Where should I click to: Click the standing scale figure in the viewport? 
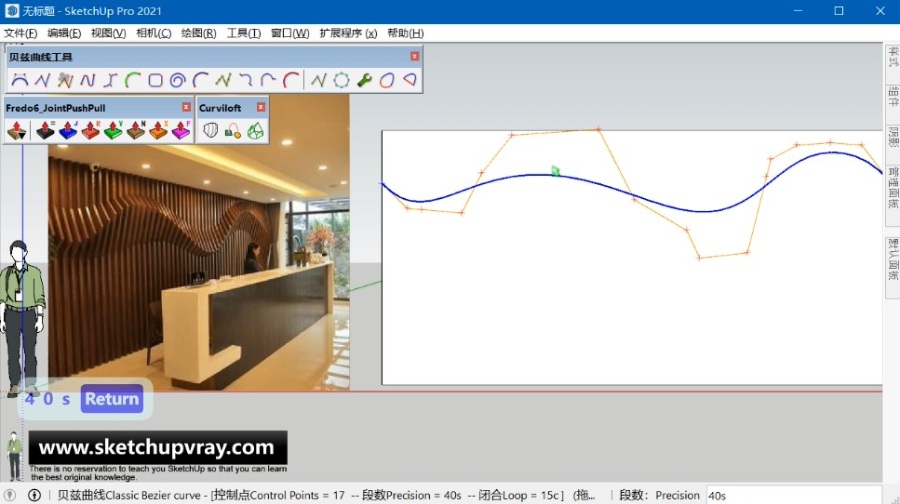point(21,319)
